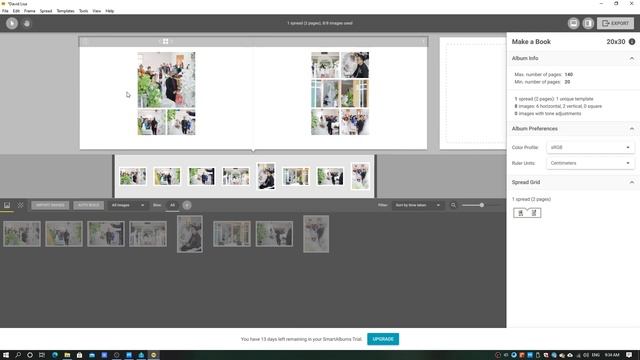This screenshot has width=640, height=360.
Task: Switch to SmartAlbums taskbar icon
Action: (153, 355)
